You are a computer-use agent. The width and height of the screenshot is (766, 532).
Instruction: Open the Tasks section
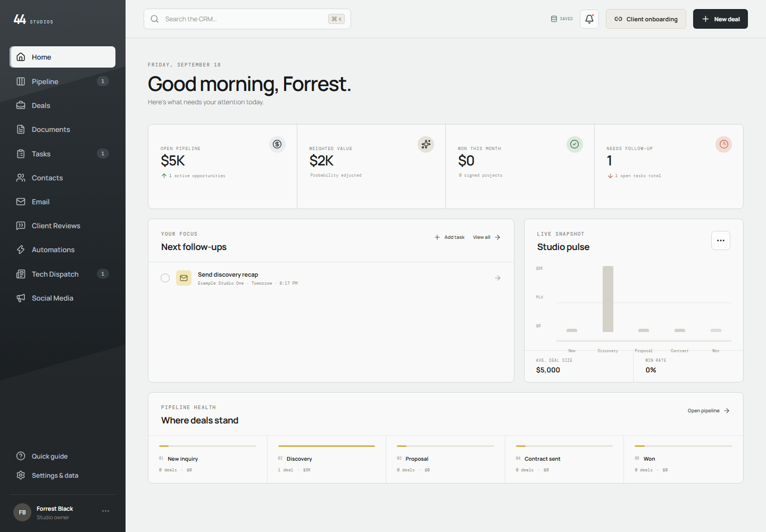coord(63,154)
